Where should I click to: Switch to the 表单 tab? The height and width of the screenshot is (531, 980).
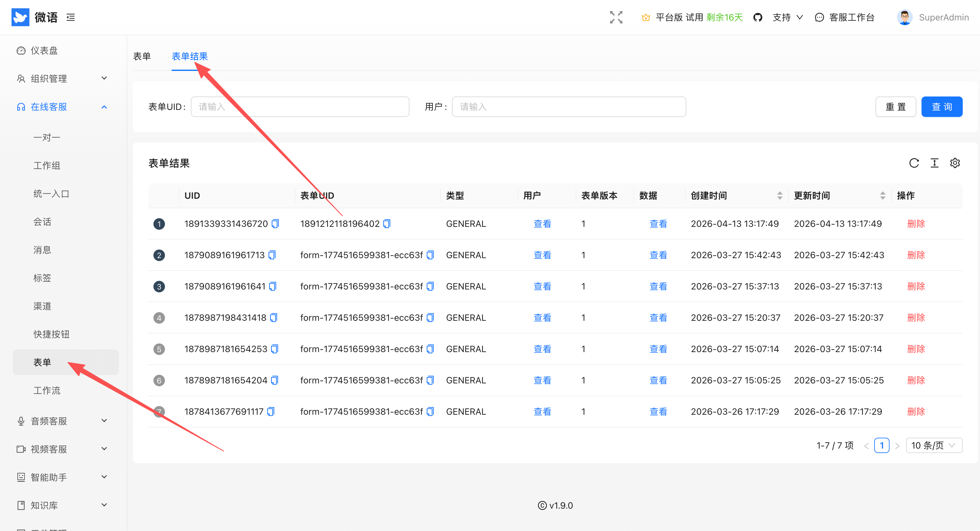click(142, 56)
